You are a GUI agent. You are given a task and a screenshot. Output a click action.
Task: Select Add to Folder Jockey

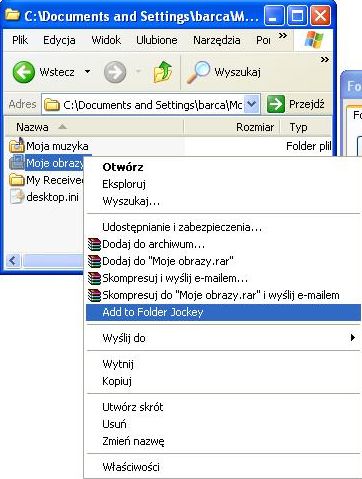pyautogui.click(x=223, y=312)
